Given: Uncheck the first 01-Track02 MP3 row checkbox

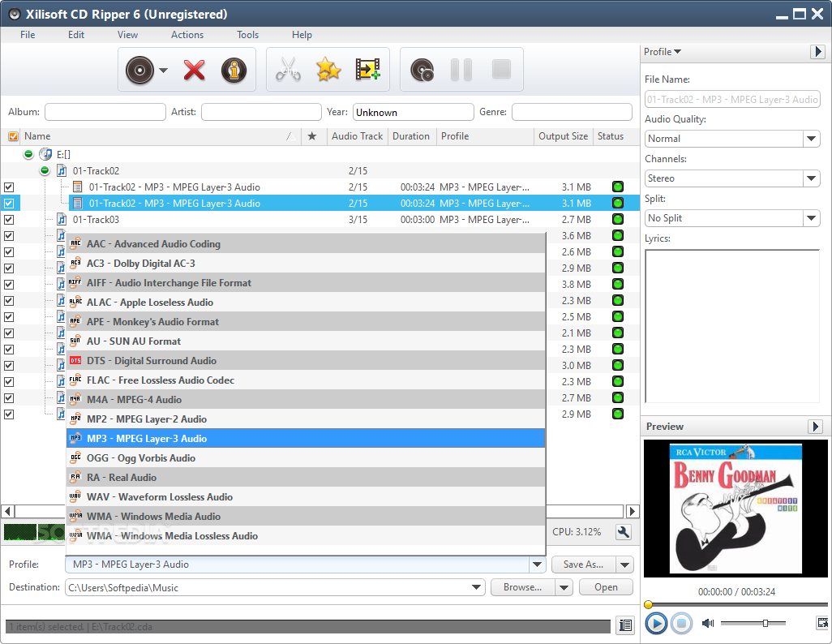Looking at the screenshot, I should pos(9,187).
